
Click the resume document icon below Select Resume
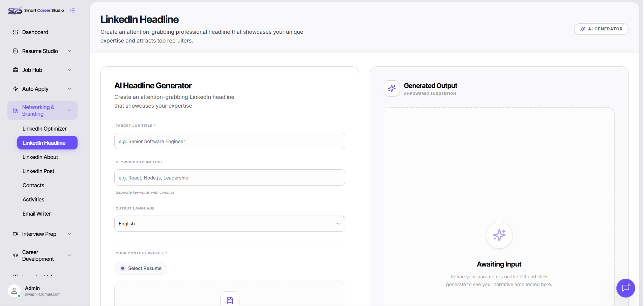(230, 300)
